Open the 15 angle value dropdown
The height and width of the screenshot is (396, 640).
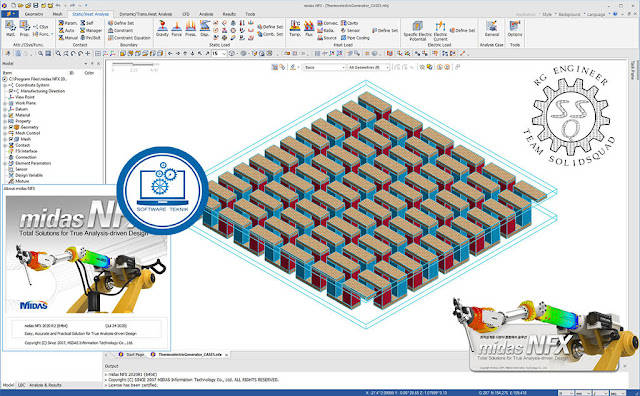(x=224, y=53)
